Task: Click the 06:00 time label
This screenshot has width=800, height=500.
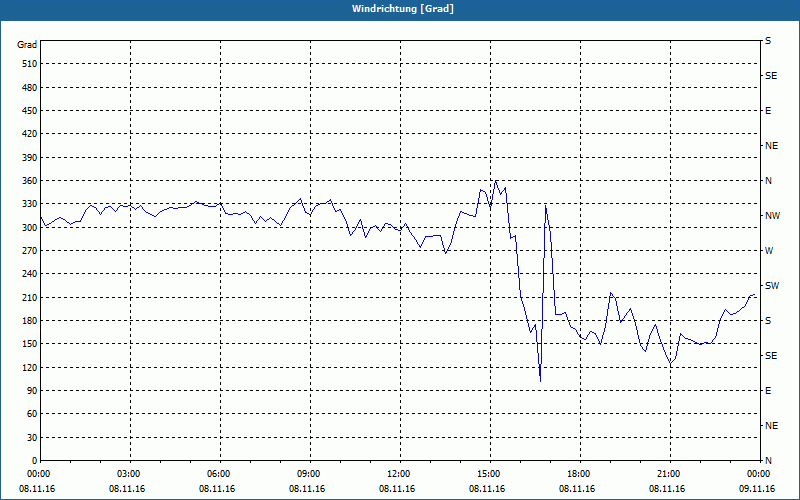Action: [x=218, y=474]
